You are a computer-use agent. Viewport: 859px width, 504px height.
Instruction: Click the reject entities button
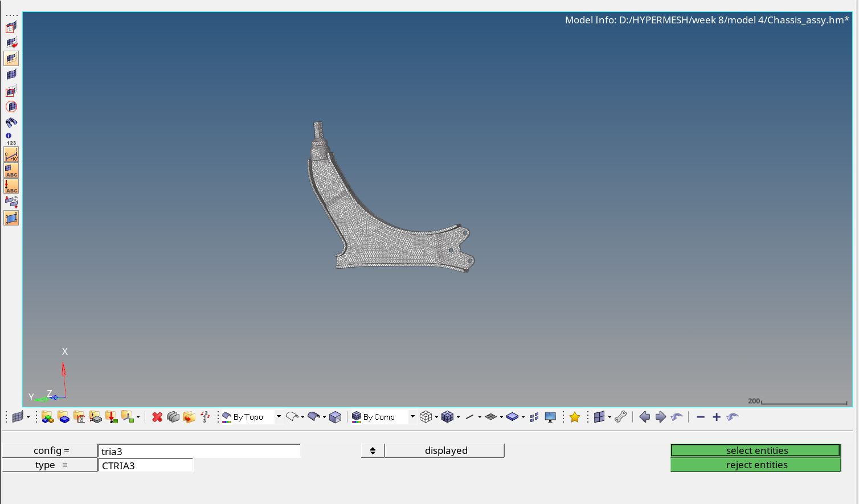[756, 465]
